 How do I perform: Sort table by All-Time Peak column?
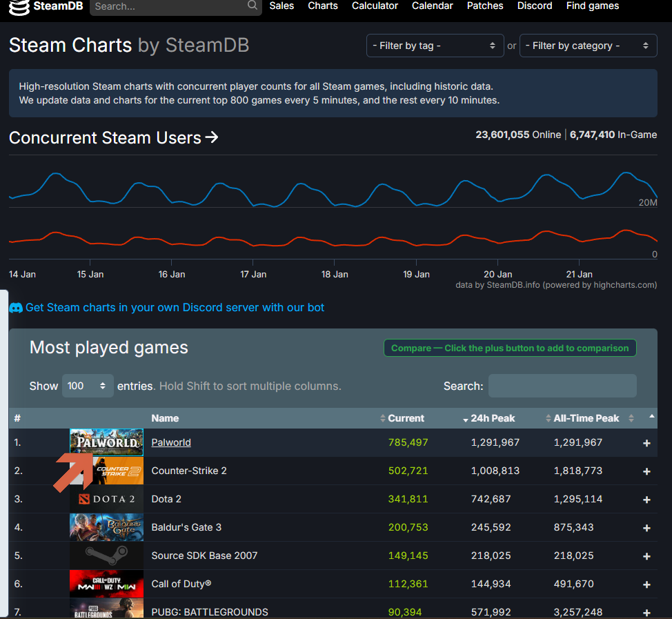586,418
